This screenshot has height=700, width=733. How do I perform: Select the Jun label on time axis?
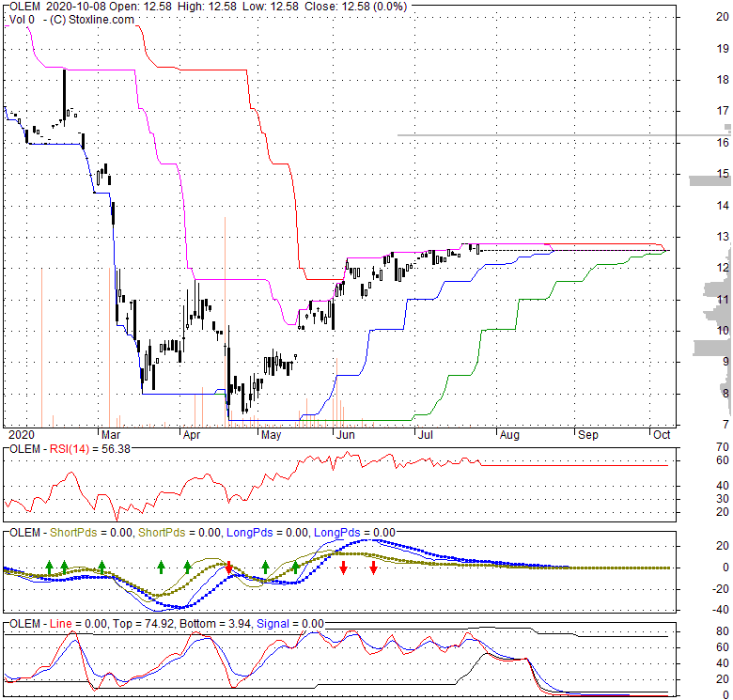pyautogui.click(x=346, y=435)
